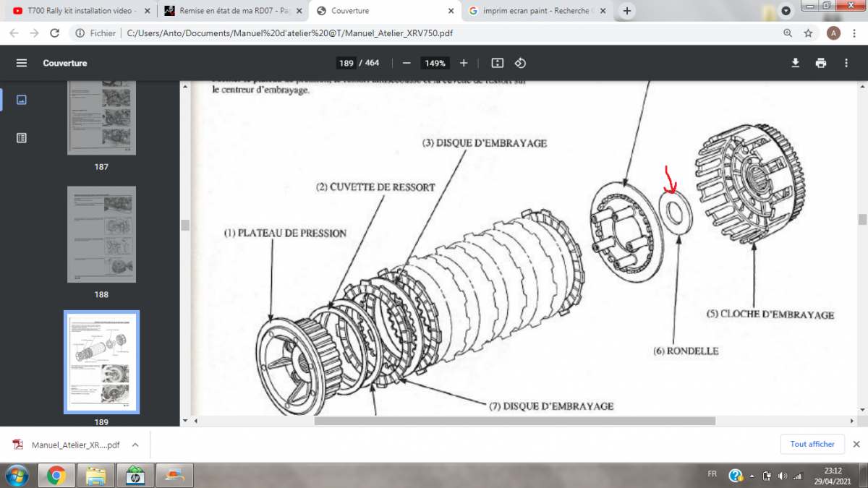Screen dimensions: 868x488
Task: Expand options for the downloaded Manuel_Atelier PDF
Action: pos(135,445)
